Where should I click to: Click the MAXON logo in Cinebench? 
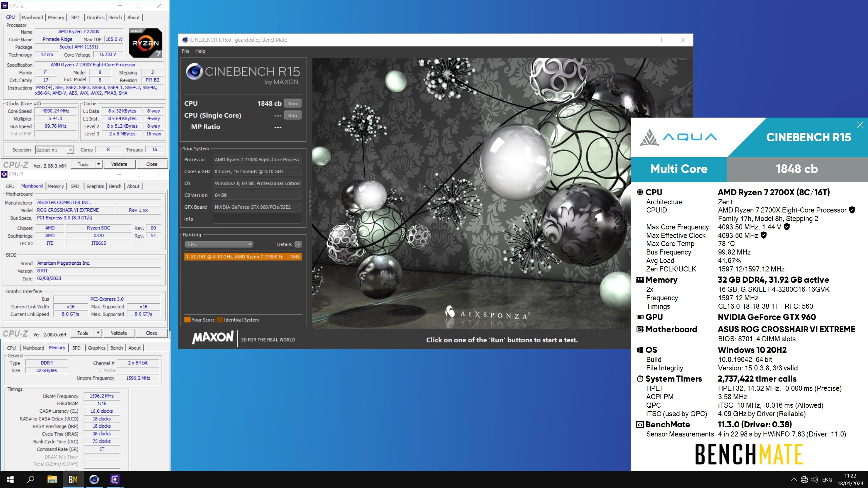[213, 338]
